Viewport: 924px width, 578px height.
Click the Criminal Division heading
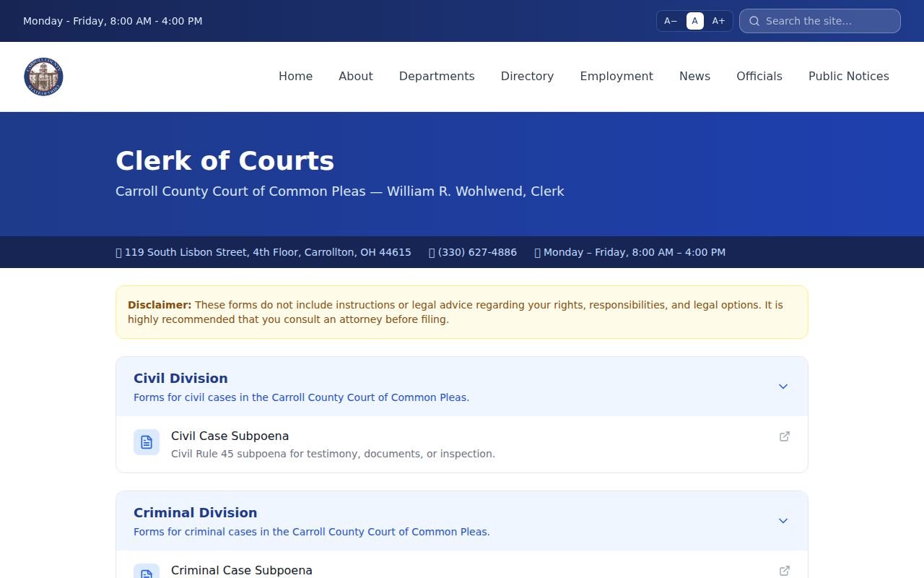pos(196,513)
